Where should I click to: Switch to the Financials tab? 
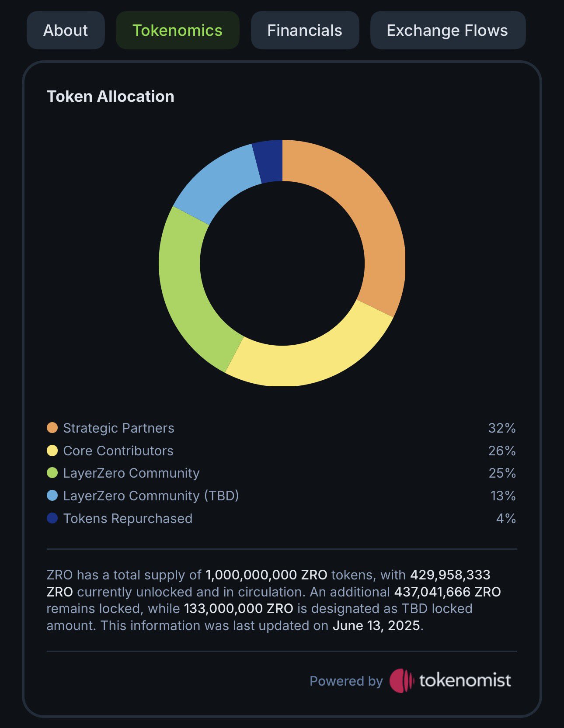[305, 31]
